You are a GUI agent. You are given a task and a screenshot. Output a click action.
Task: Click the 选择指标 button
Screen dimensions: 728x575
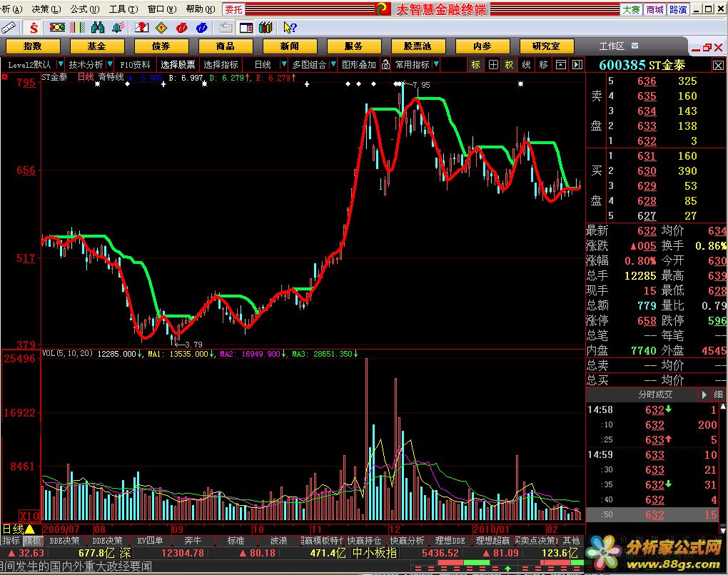(221, 64)
